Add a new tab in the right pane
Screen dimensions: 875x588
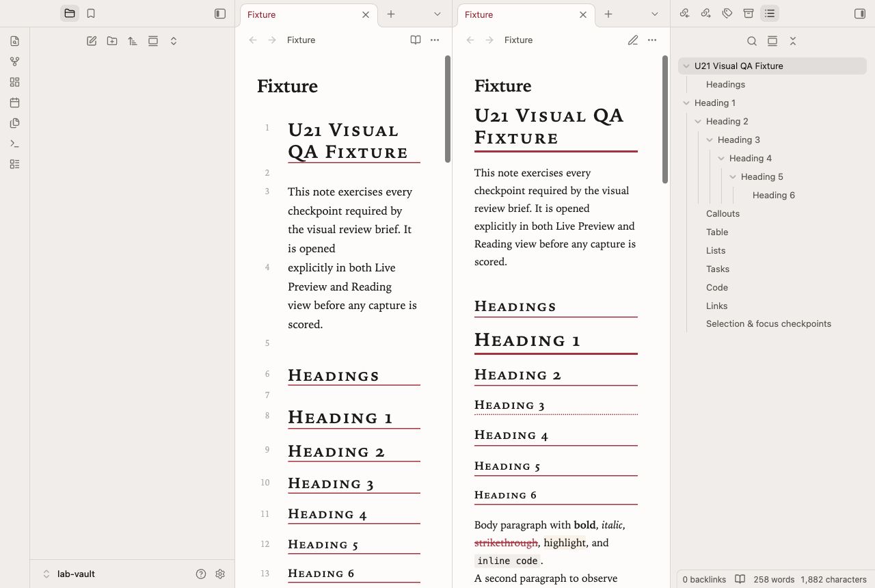pos(608,14)
